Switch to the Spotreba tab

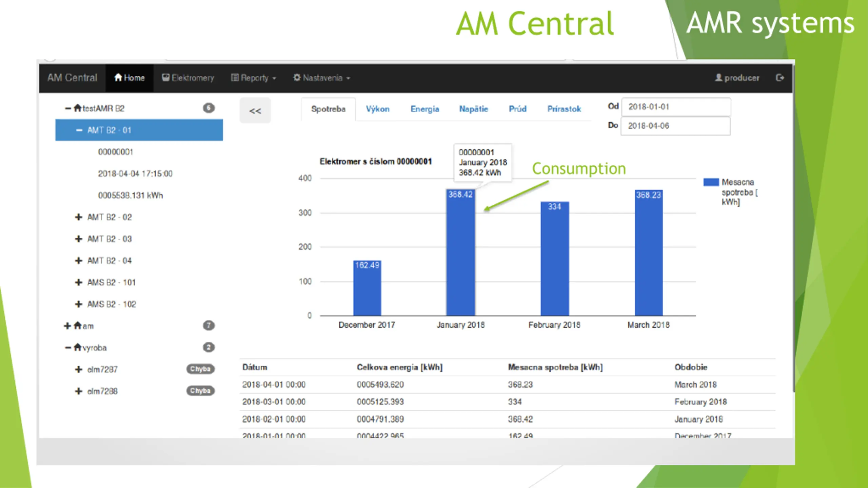328,109
